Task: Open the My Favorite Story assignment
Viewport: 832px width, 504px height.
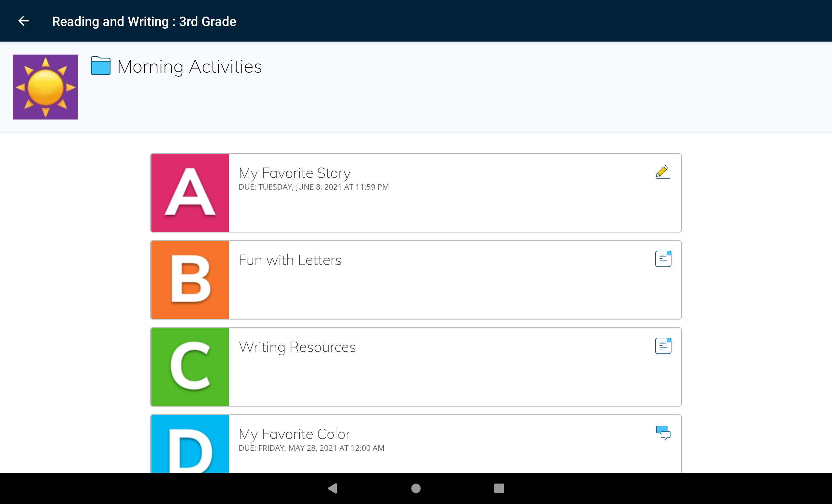Action: 294,173
